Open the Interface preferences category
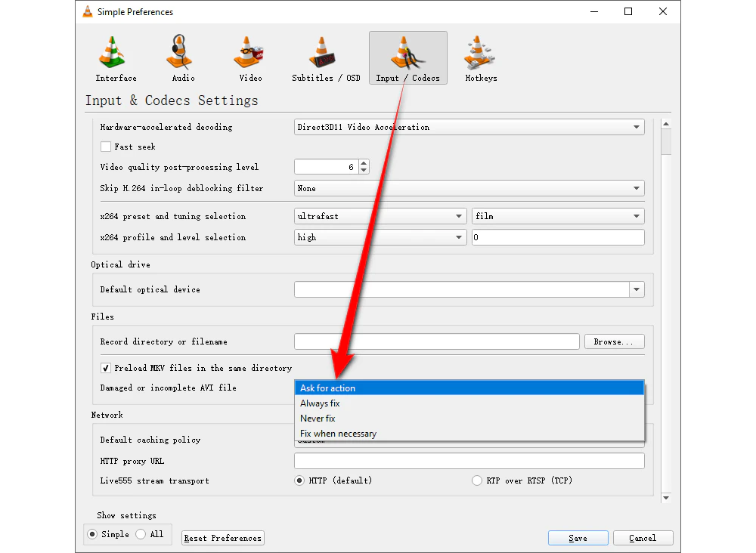756x553 pixels. click(116, 58)
